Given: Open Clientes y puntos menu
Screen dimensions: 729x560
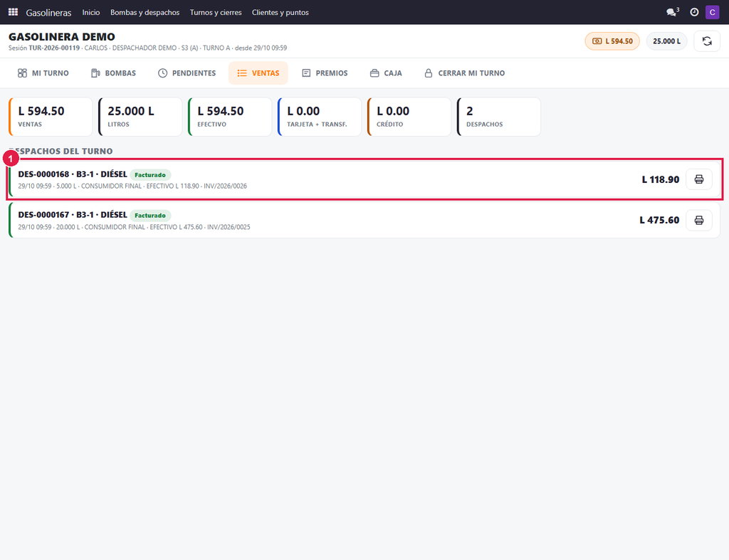Looking at the screenshot, I should (280, 13).
